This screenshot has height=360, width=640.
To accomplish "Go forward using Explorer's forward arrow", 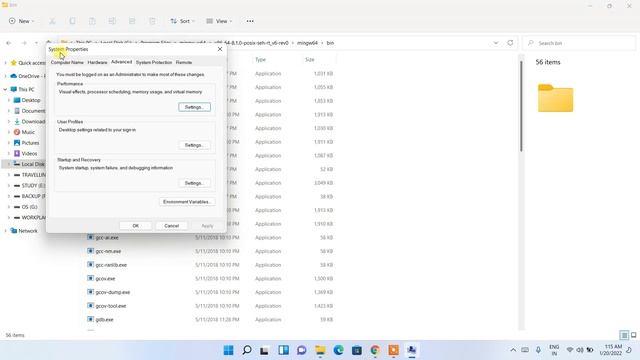I will pos(24,43).
